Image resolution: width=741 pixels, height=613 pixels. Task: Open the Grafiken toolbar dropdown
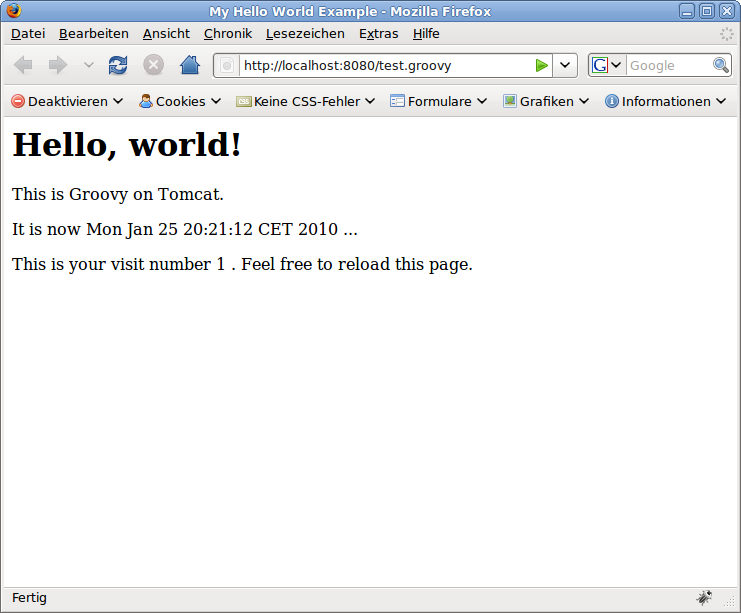pyautogui.click(x=546, y=101)
